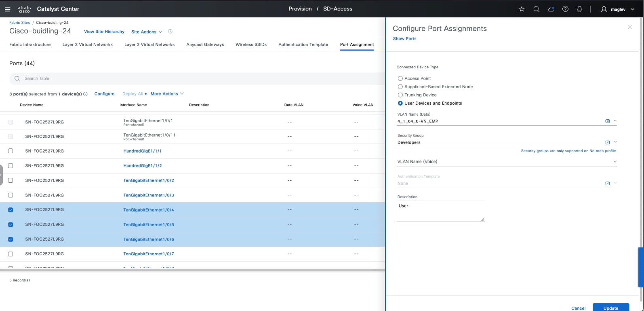Open the hamburger navigation menu
The image size is (644, 311).
click(x=7, y=9)
